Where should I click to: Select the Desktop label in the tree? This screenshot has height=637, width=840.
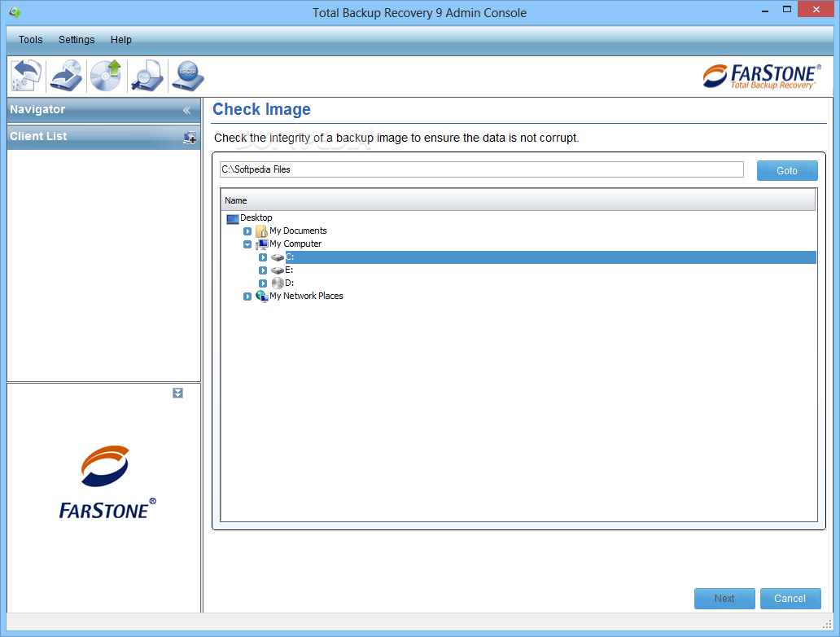[x=256, y=217]
